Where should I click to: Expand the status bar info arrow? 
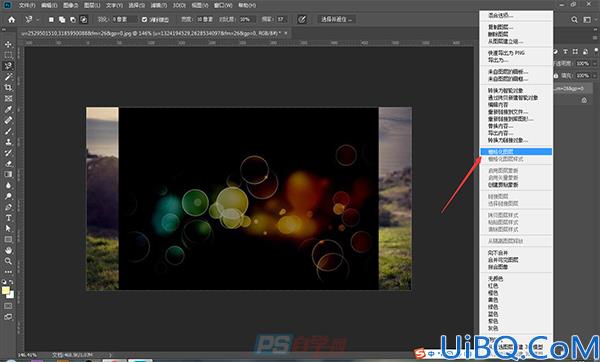click(110, 355)
